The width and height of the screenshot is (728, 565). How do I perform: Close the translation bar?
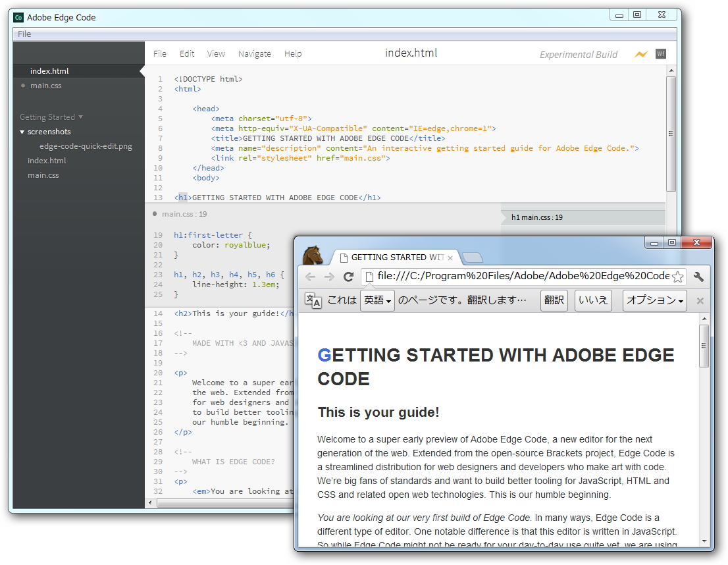click(x=700, y=301)
